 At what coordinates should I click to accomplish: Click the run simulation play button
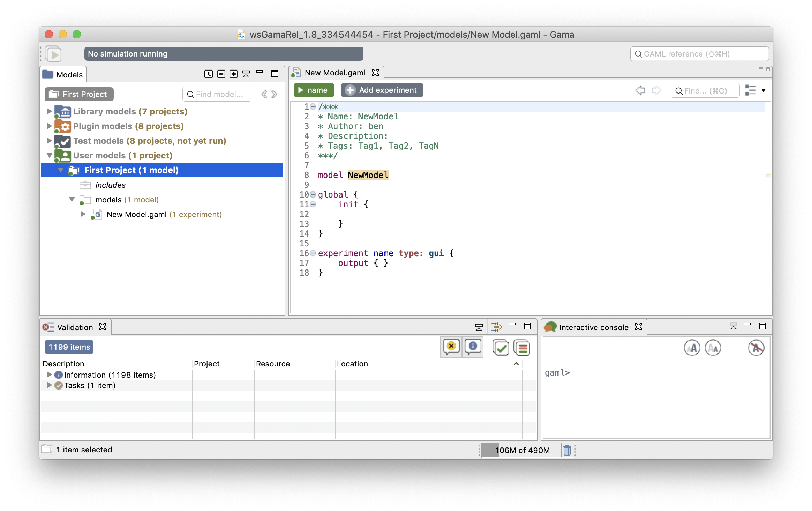point(54,54)
